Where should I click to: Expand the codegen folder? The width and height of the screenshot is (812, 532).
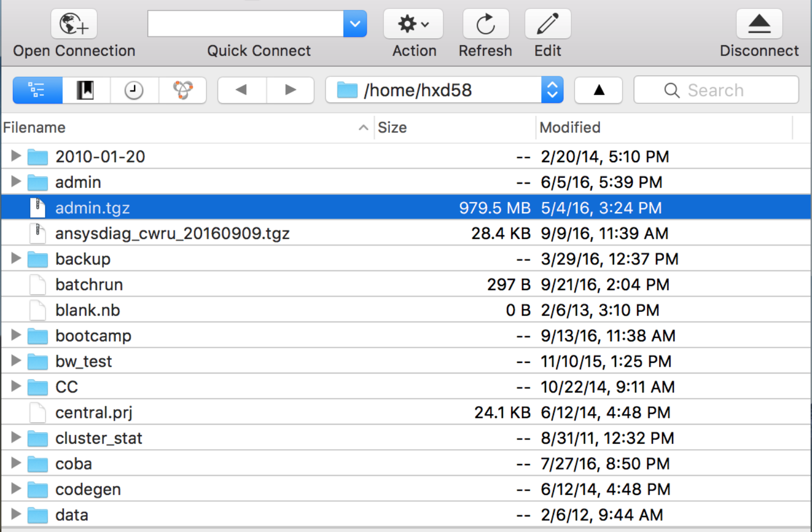tap(16, 489)
